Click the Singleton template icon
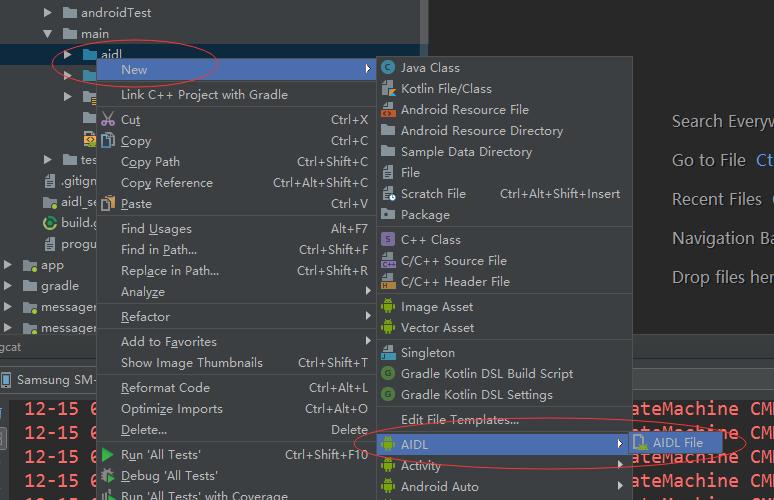The height and width of the screenshot is (500, 774). [388, 352]
